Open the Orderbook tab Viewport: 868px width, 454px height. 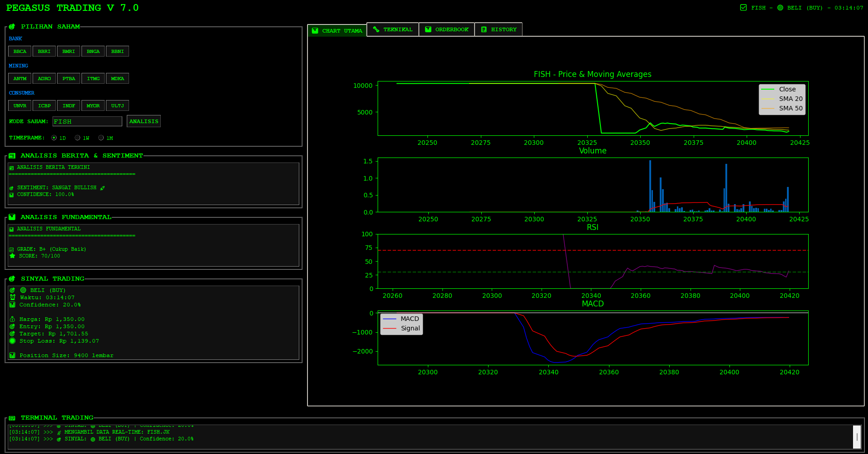pyautogui.click(x=446, y=29)
